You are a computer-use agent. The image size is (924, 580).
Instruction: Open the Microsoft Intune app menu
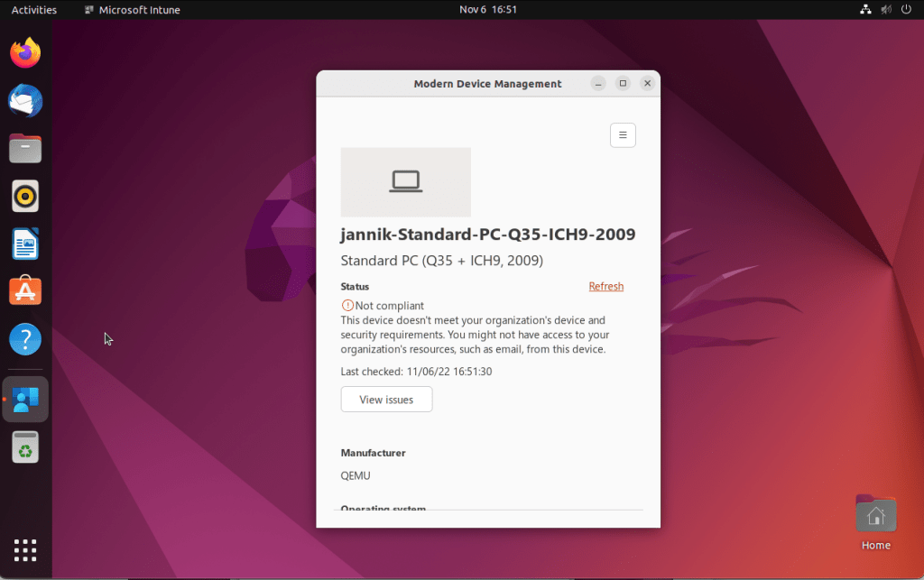pos(132,10)
